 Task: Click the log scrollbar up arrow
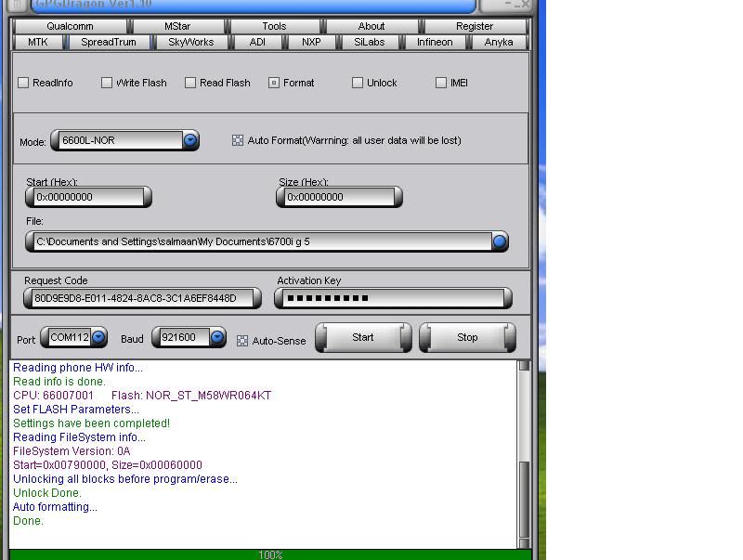pyautogui.click(x=524, y=365)
